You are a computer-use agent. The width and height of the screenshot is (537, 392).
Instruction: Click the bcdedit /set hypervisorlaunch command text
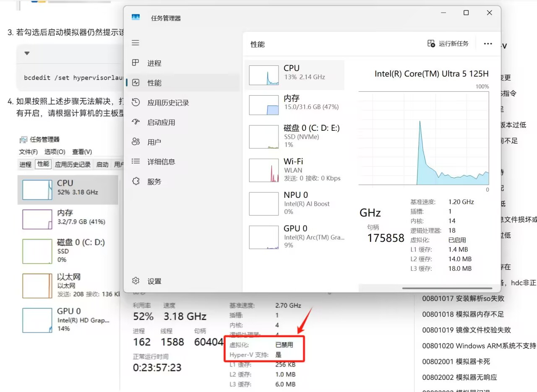73,78
